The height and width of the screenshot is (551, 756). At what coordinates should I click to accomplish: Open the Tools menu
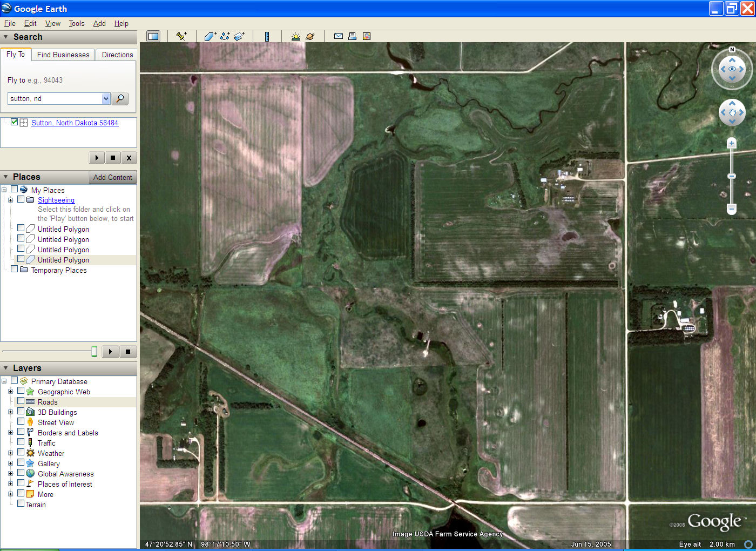point(77,23)
